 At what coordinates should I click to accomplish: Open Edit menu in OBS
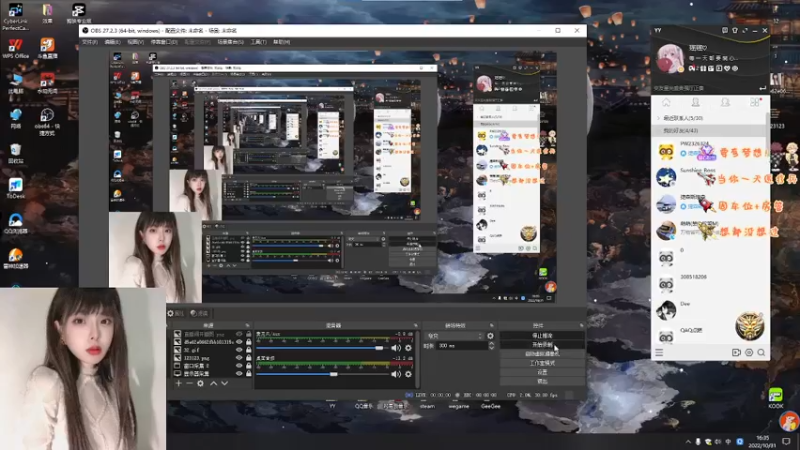(x=112, y=42)
